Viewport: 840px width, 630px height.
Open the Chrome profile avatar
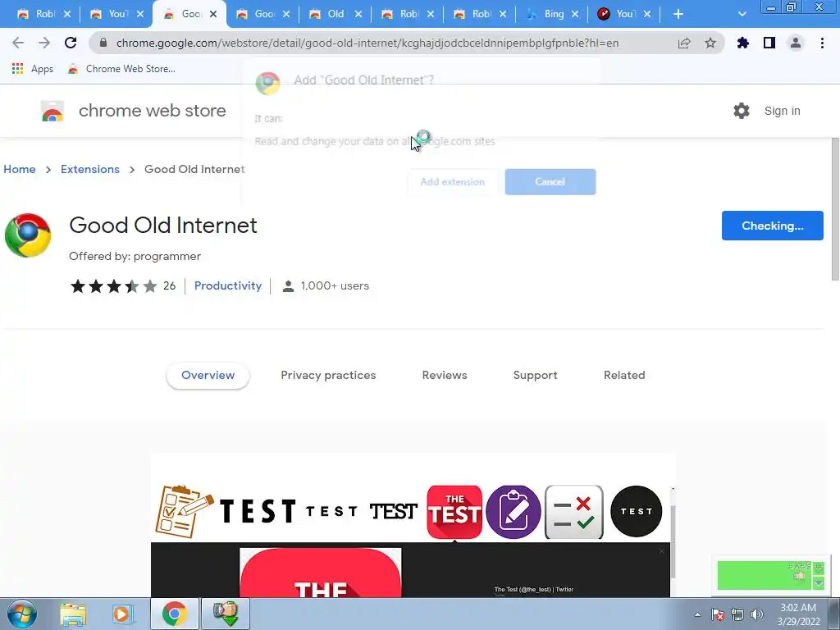796,43
